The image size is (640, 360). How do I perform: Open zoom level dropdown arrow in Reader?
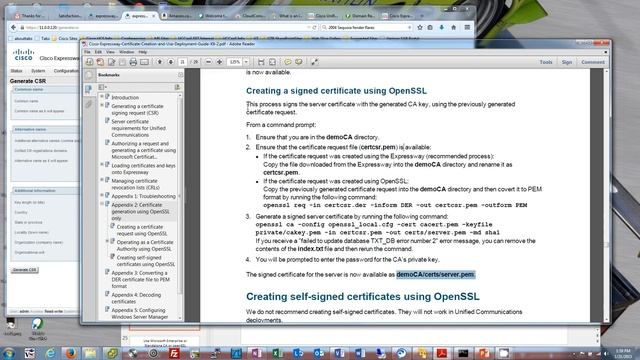(x=246, y=62)
